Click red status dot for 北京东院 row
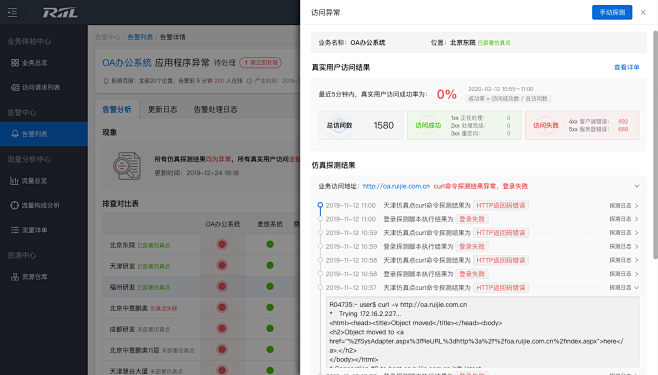 tap(222, 244)
